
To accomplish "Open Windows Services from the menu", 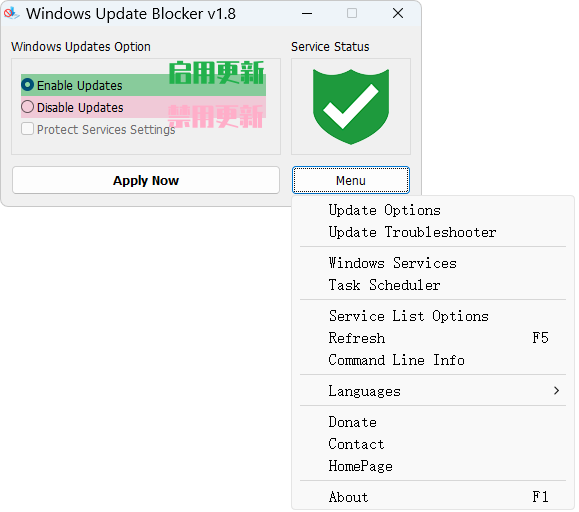I will point(433,263).
